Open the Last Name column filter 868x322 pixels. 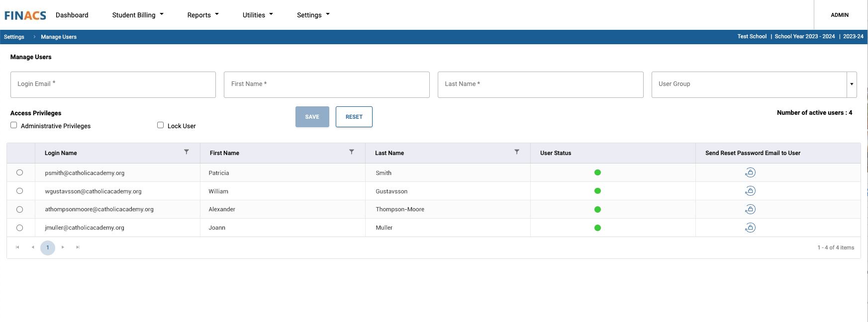pyautogui.click(x=517, y=152)
